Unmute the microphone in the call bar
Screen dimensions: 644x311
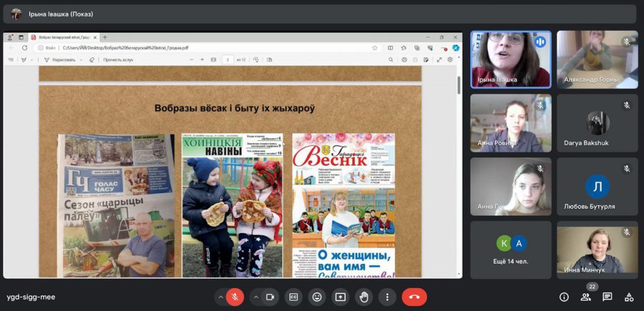coord(235,297)
